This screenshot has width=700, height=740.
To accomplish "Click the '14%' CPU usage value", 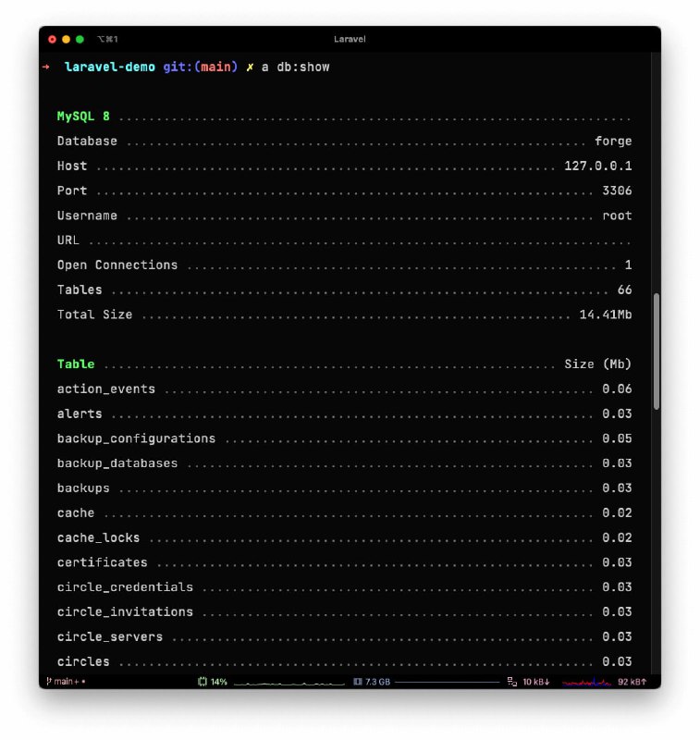I will tap(219, 682).
